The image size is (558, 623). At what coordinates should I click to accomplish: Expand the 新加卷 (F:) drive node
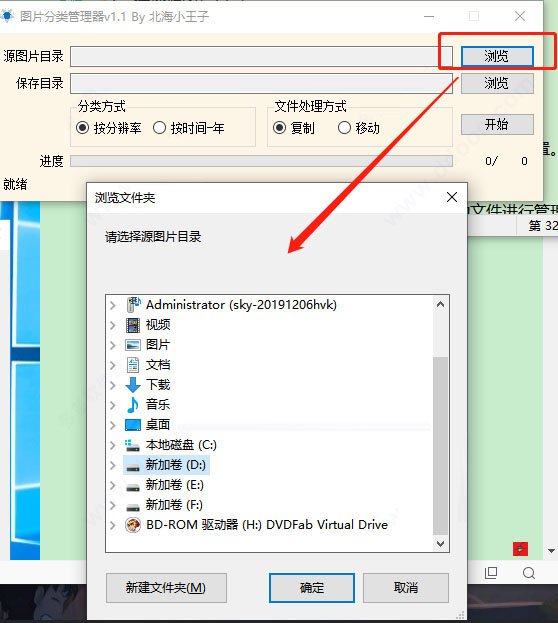[x=113, y=505]
